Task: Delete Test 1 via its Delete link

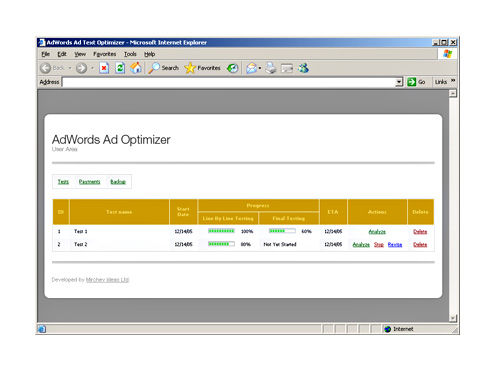Action: point(420,231)
